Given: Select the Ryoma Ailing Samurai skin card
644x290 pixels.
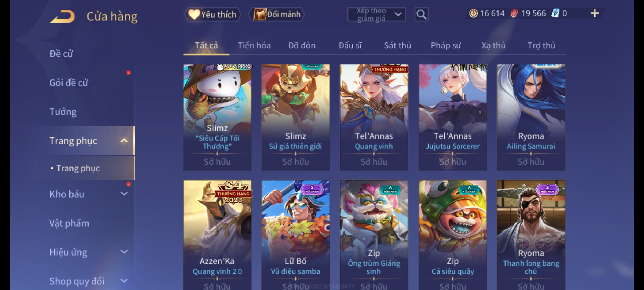Looking at the screenshot, I should point(531,117).
